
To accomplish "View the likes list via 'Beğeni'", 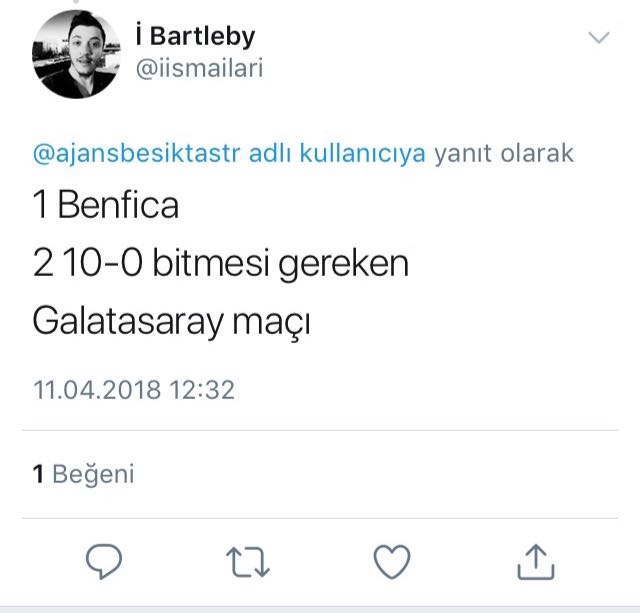I will tap(93, 474).
